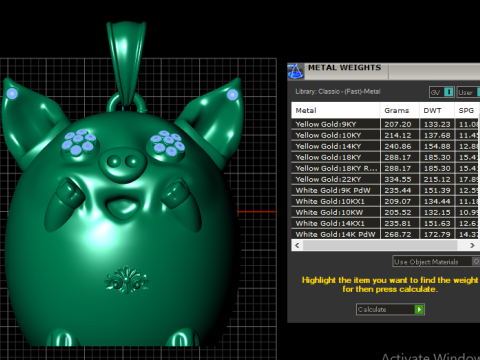Select the Yellow Gold:10KY row

click(x=385, y=135)
